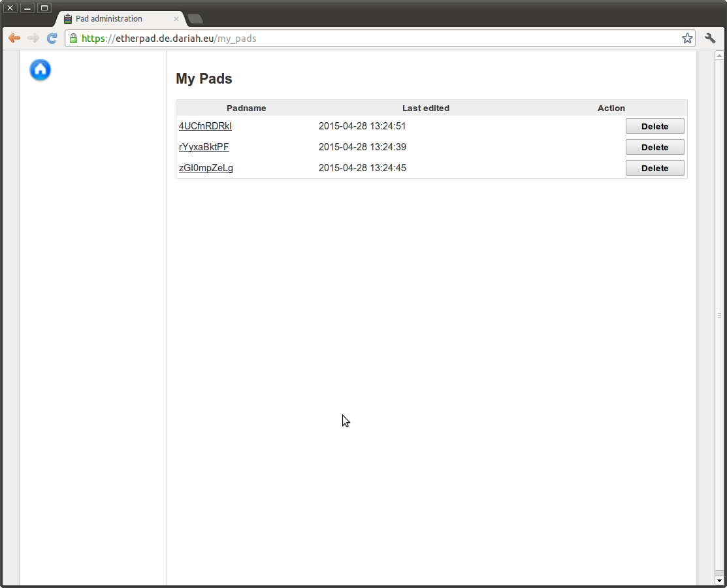This screenshot has width=727, height=588.
Task: Open the pad named 4UCfnRDRkl
Action: pyautogui.click(x=205, y=126)
